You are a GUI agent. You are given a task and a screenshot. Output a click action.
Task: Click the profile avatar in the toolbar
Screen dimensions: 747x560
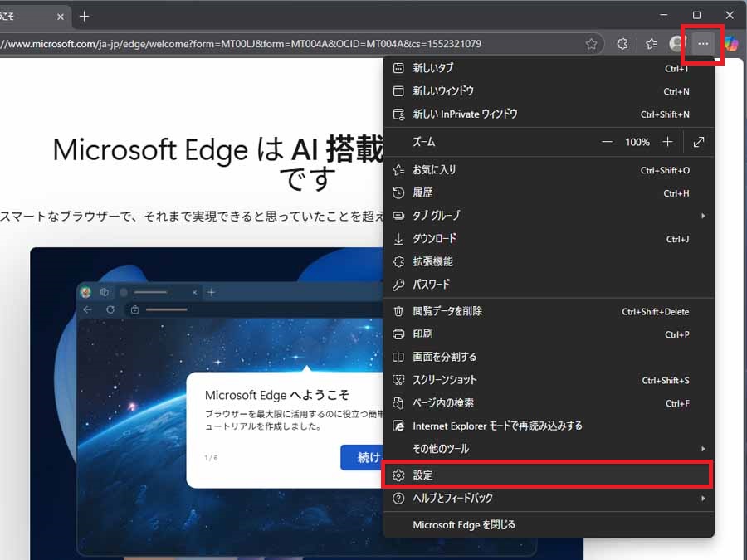[x=677, y=44]
